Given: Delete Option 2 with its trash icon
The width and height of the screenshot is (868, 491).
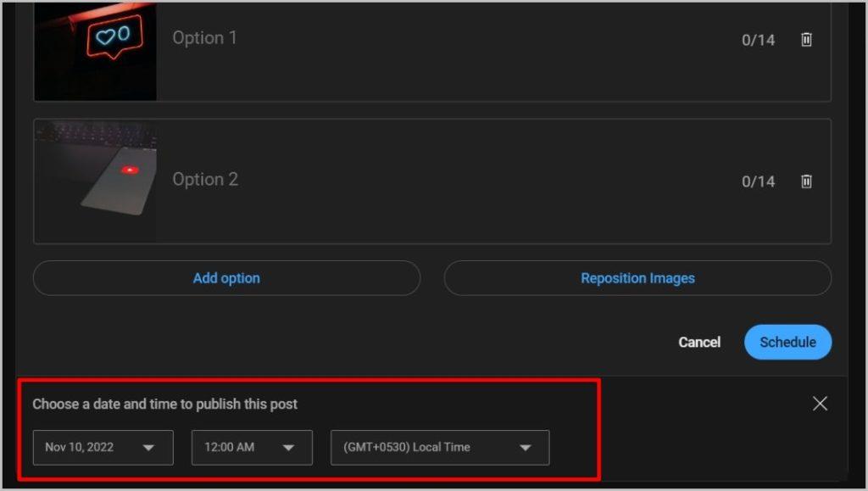Looking at the screenshot, I should click(x=806, y=181).
